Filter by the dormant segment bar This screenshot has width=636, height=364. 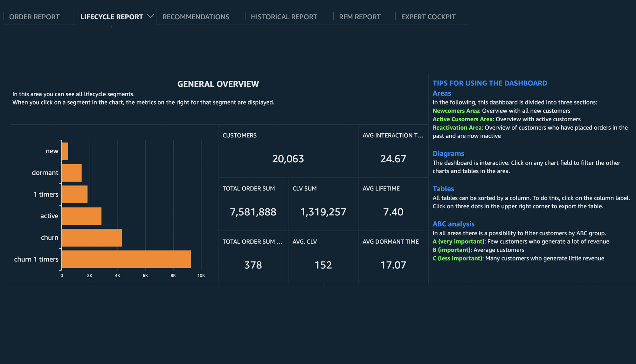72,173
